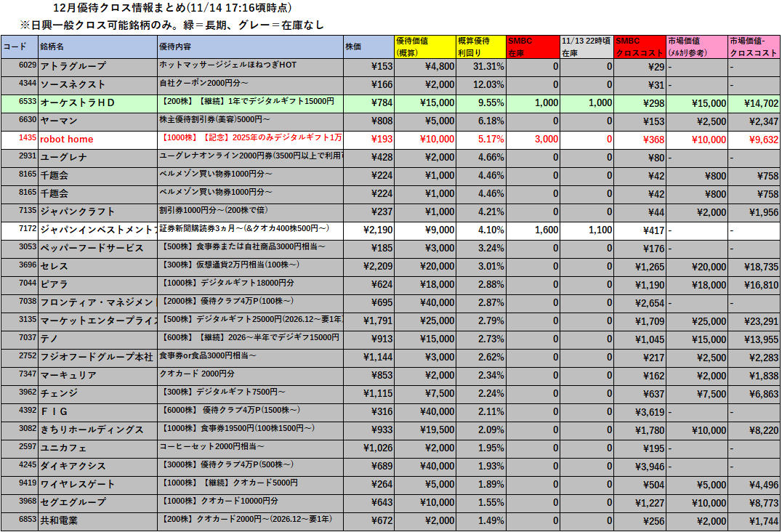The height and width of the screenshot is (532, 782).
Task: Click the 11/13 22時頃在庫 header cell
Action: 587,47
